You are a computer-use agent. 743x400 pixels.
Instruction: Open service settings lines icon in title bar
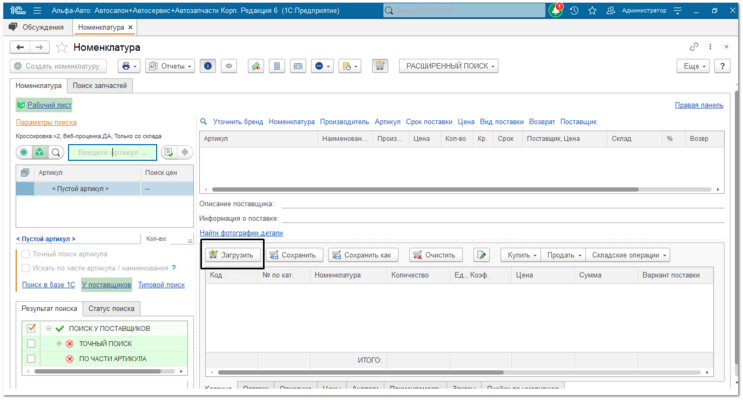coord(678,10)
